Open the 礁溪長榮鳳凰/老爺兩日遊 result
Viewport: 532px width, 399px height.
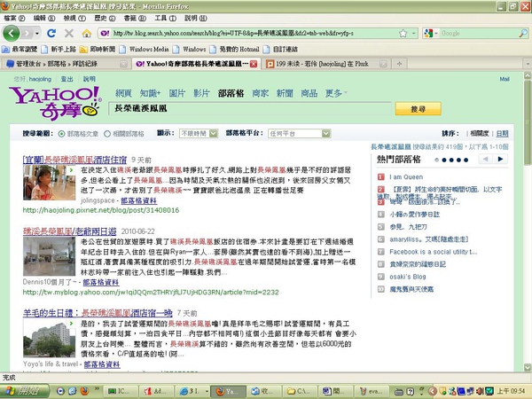(x=69, y=231)
